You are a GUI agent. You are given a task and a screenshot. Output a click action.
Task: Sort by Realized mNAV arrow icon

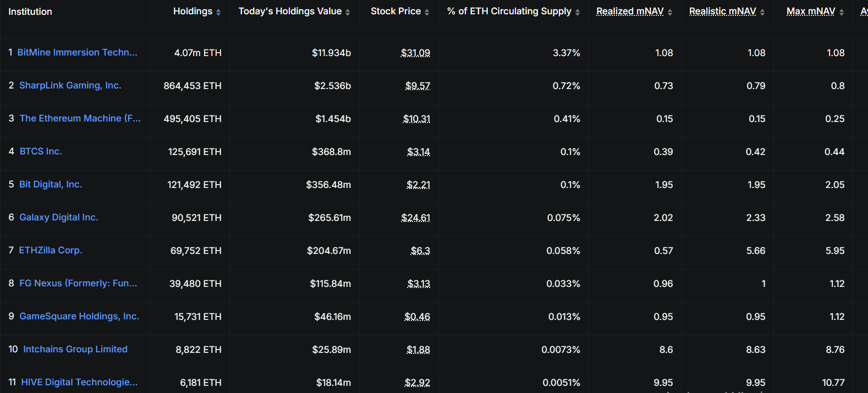point(670,12)
